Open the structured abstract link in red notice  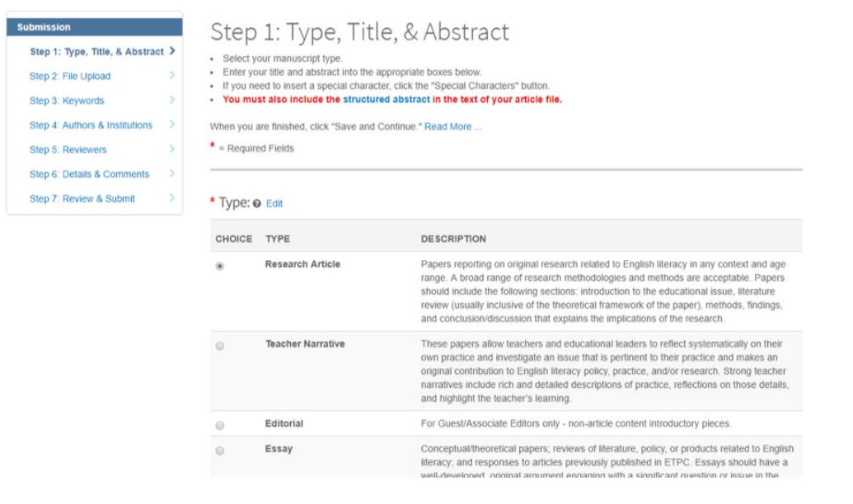387,100
